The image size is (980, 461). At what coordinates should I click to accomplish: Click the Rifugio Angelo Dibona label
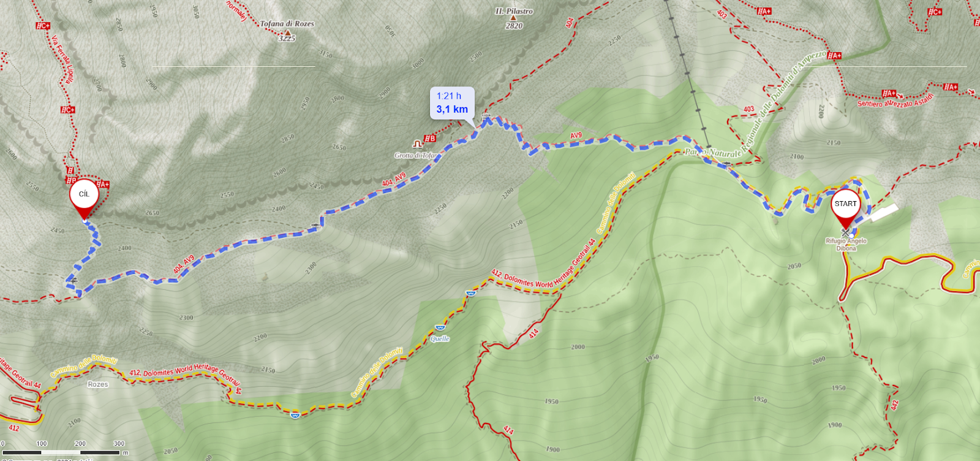click(846, 245)
